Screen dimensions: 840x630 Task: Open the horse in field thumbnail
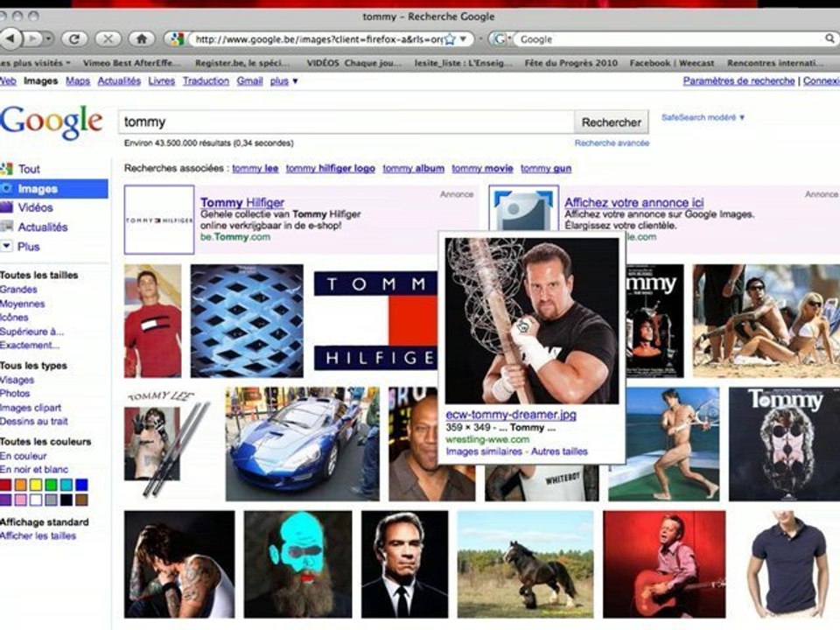pyautogui.click(x=525, y=564)
